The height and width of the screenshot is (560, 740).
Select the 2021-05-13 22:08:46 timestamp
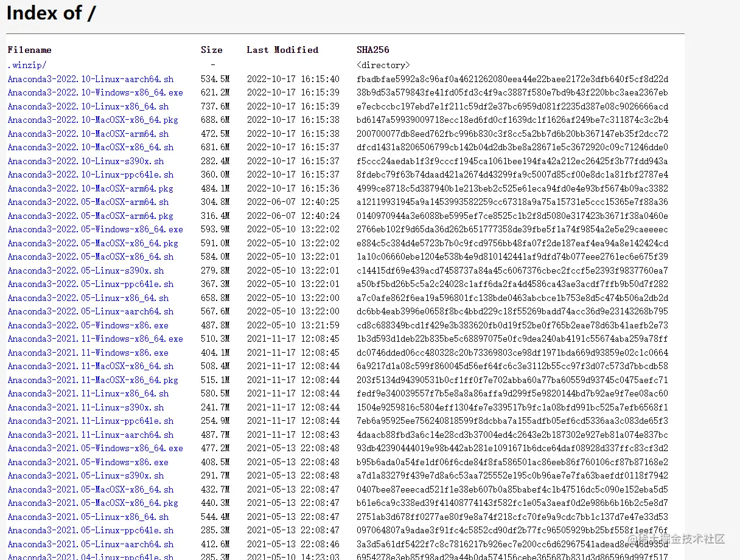pyautogui.click(x=293, y=544)
